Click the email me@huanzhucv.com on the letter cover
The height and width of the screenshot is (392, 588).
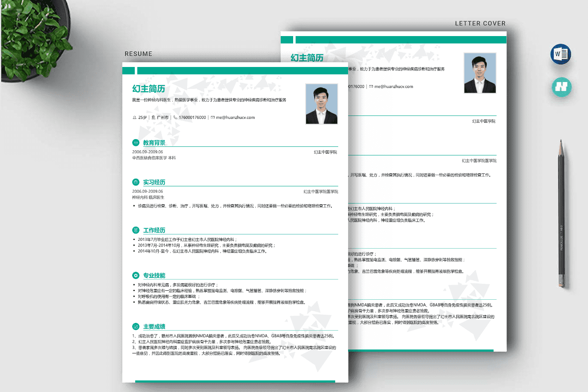click(x=394, y=86)
